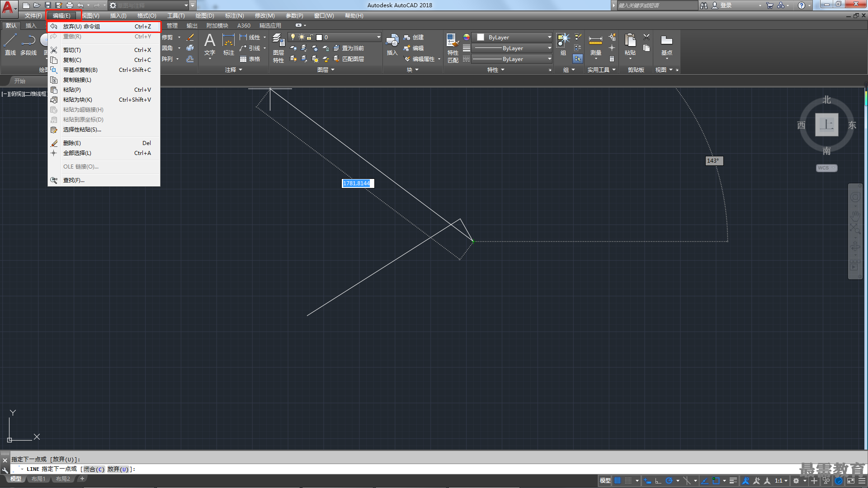Choose 全部选择(L) from the Edit menu

click(104, 153)
